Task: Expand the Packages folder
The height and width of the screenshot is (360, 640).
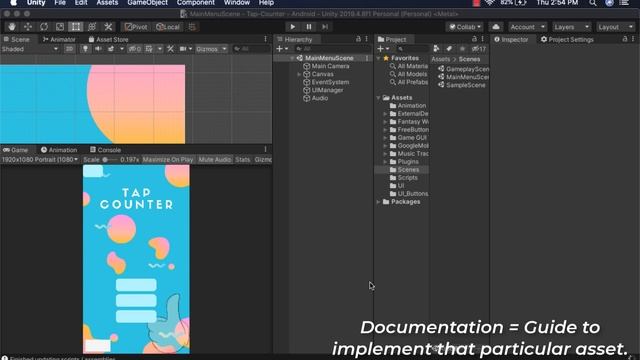Action: [x=378, y=202]
